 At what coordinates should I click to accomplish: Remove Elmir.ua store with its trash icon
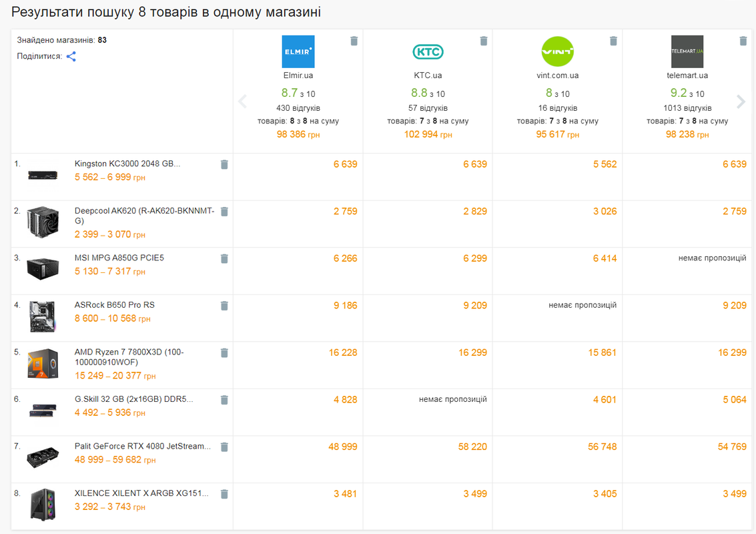point(354,41)
